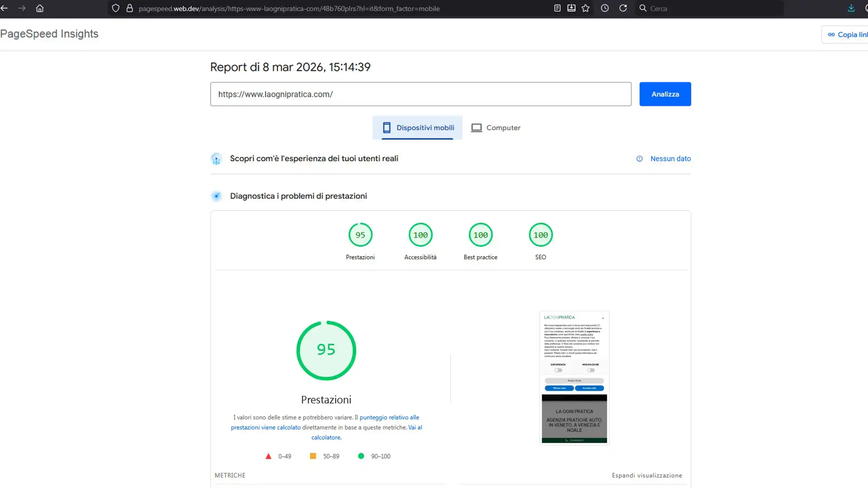Click the browser home icon
868x488 pixels.
[x=40, y=8]
